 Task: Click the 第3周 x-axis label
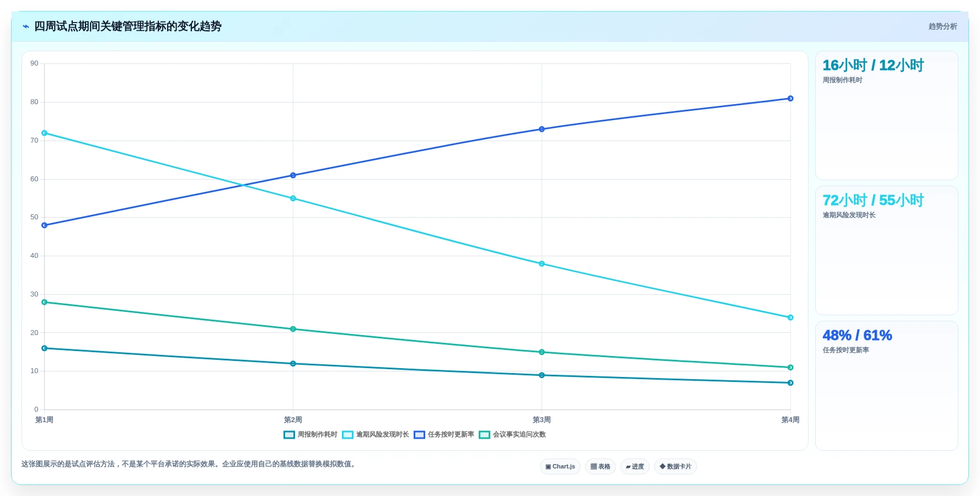coord(542,420)
